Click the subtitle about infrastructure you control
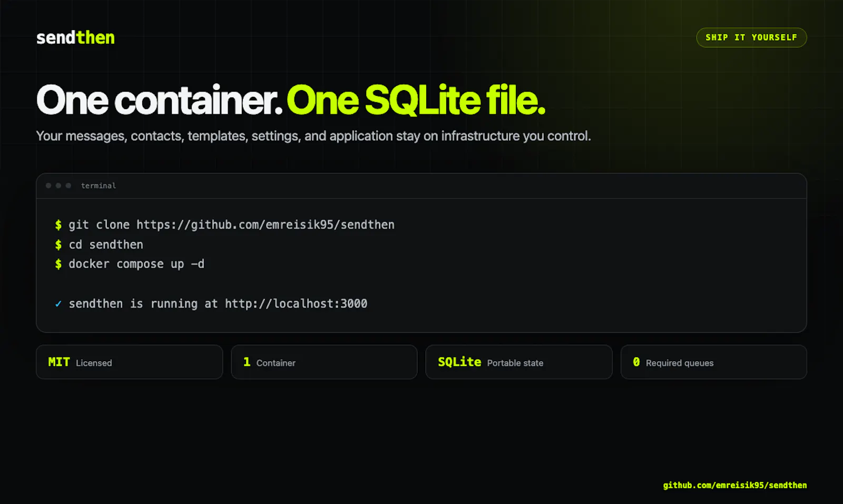Image resolution: width=843 pixels, height=504 pixels. pyautogui.click(x=313, y=136)
